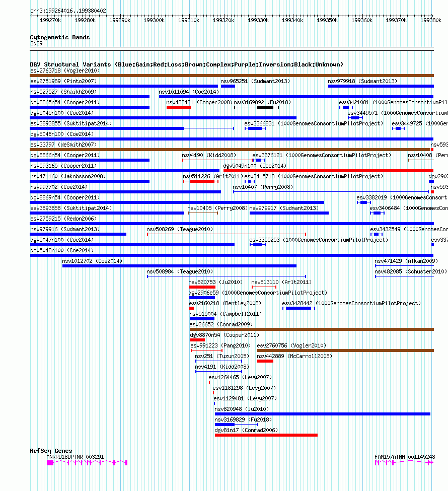This screenshot has width=448, height=491.
Task: Click nsv10405 (Perry2008) label
Action: tap(217, 208)
